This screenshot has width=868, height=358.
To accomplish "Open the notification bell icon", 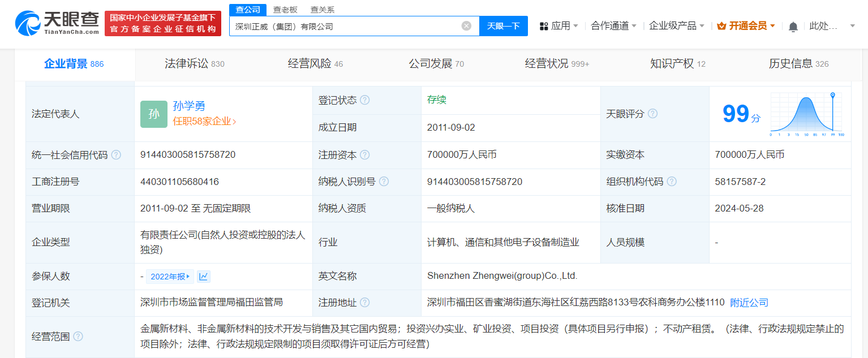I will 793,26.
